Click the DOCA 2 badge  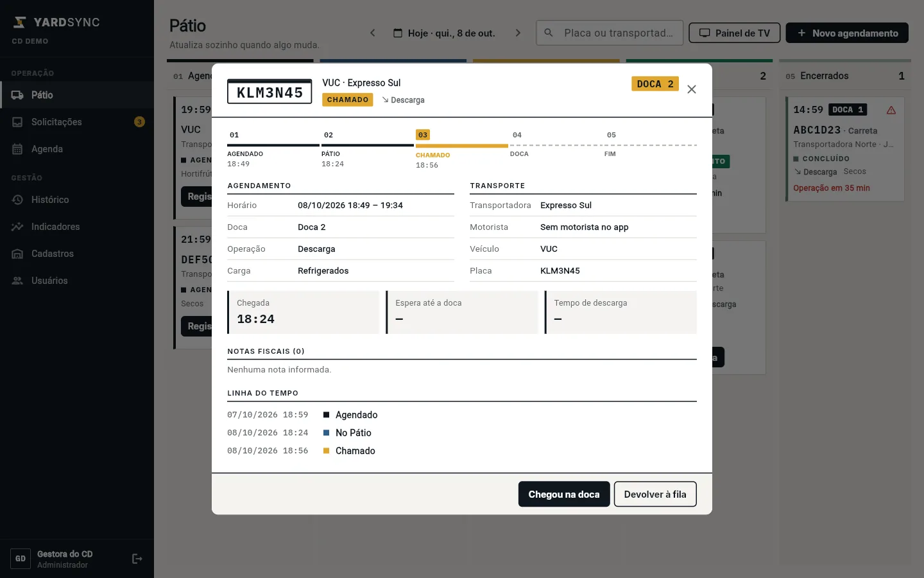tap(655, 84)
